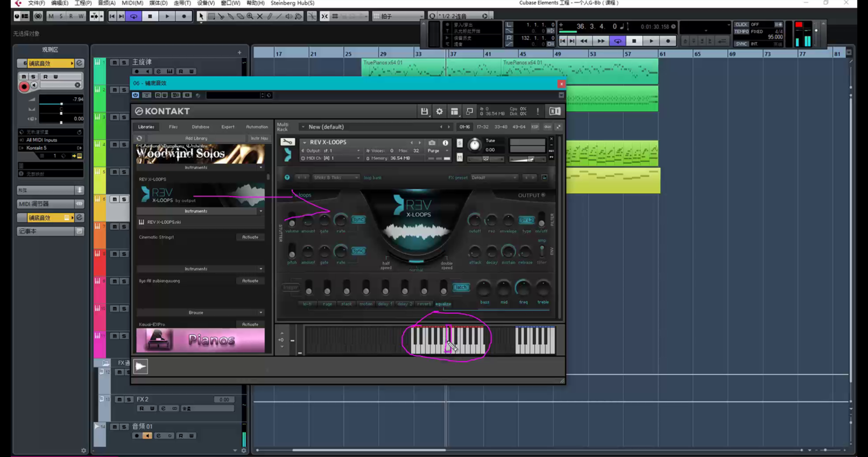Open Kontakt options gear icon
The height and width of the screenshot is (457, 868).
coord(439,111)
